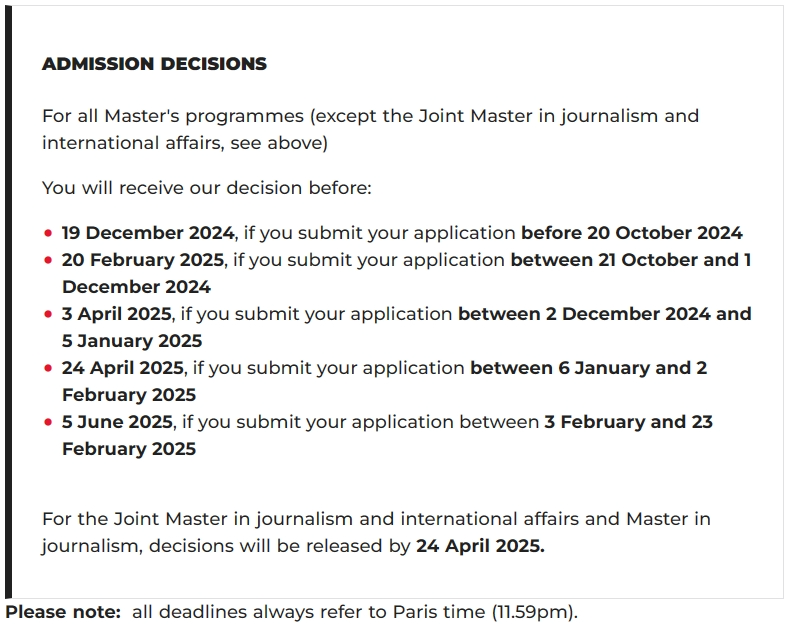Click the red bullet before 19 December 2024
This screenshot has height=625, width=788.
coord(48,233)
